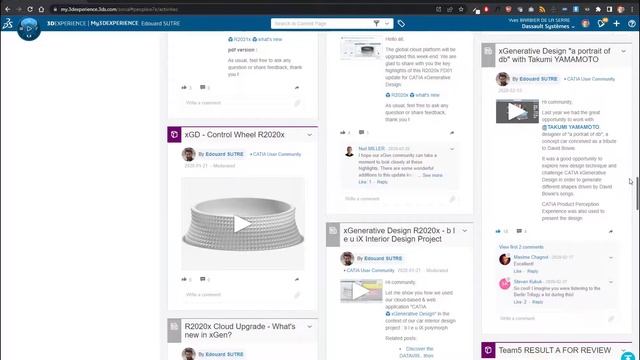640x360 pixels.
Task: Expand options for a portrait of db post
Action: (x=623, y=51)
